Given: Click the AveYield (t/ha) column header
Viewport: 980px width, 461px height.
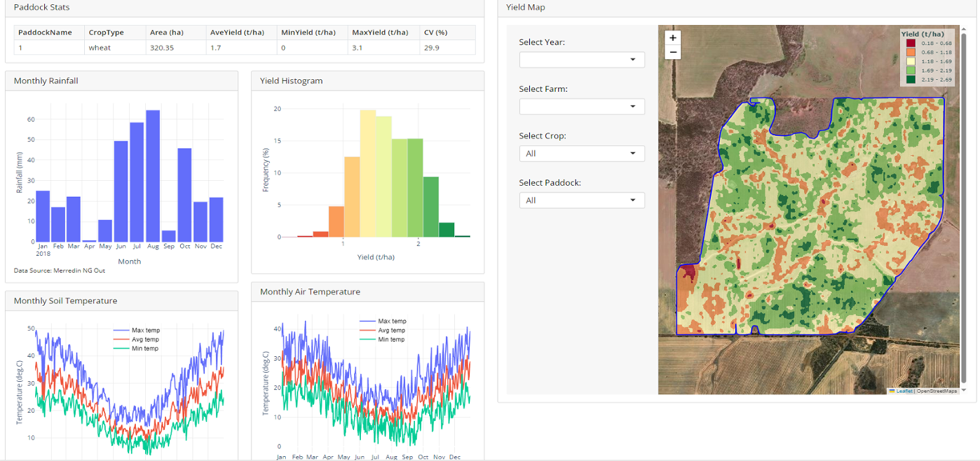Looking at the screenshot, I should tap(237, 33).
